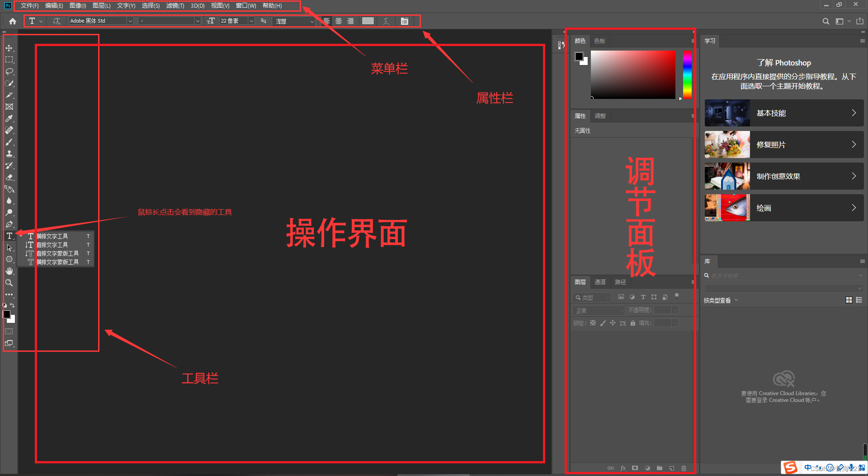
Task: Select the Lasso tool
Action: pos(9,71)
